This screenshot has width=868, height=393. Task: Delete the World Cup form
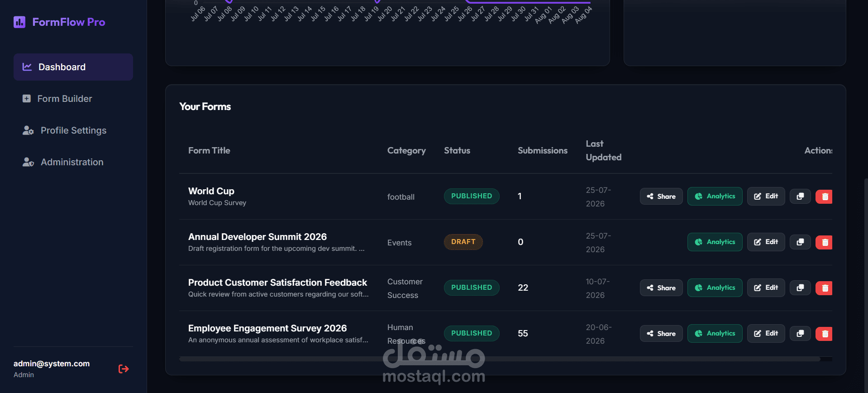tap(825, 196)
